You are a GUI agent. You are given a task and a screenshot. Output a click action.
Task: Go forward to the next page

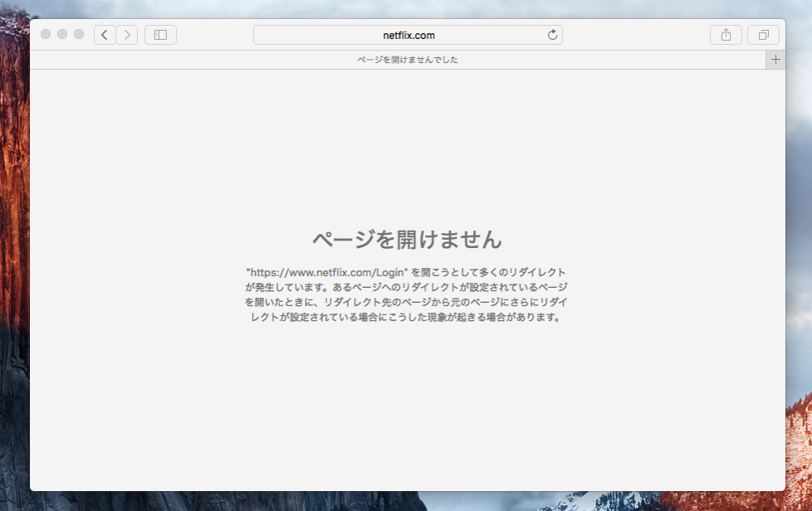(127, 35)
